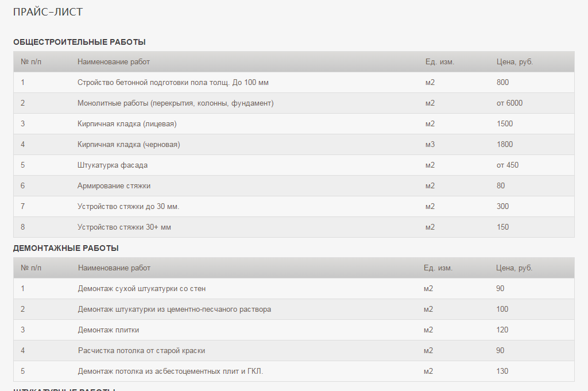Select 'Кирпичная кладка (лицевая)' entry
The height and width of the screenshot is (391, 588).
click(127, 123)
